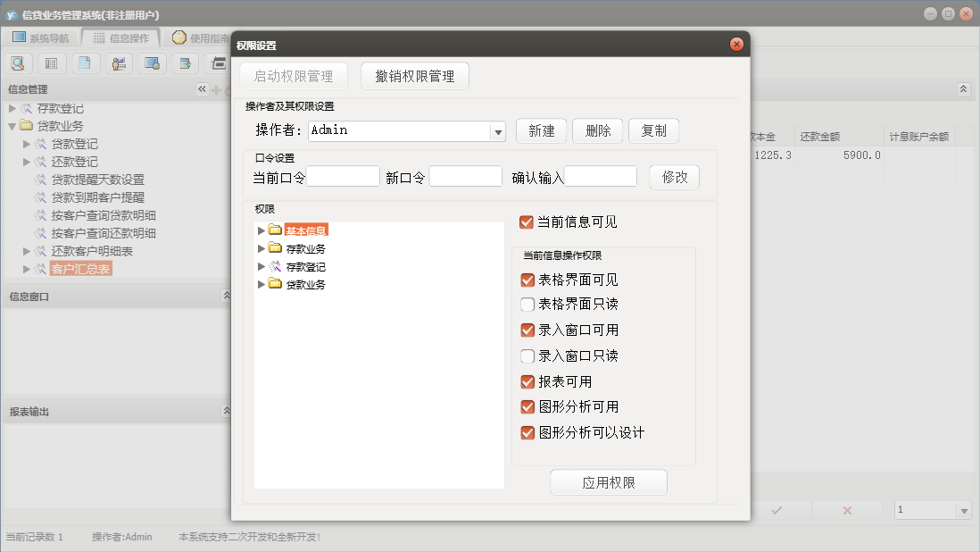980x552 pixels.
Task: Collapse the 贷款业务 sidebar node
Action: (12, 126)
